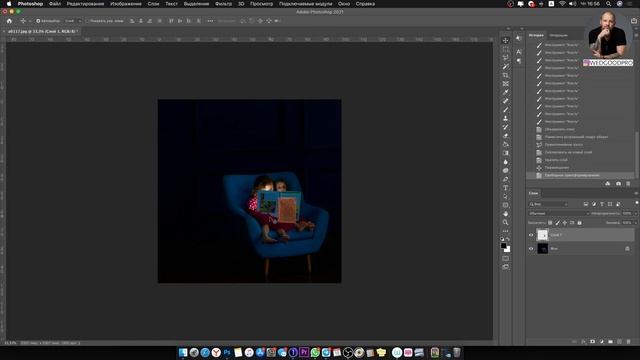Open the Фильтр menu
Screen dimensions: 640x360
(x=223, y=4)
